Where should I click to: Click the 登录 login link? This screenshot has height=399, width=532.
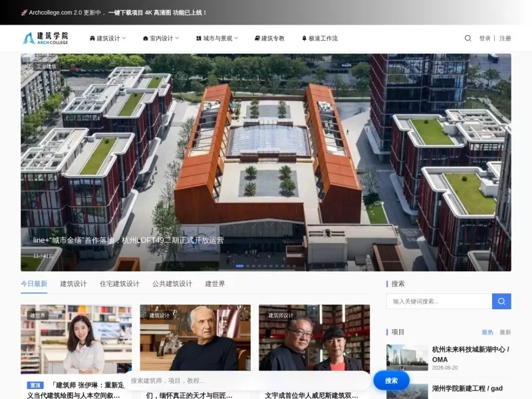485,39
